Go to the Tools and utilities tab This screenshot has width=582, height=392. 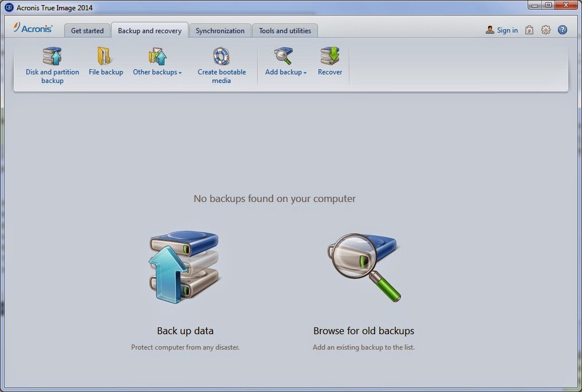pyautogui.click(x=285, y=31)
